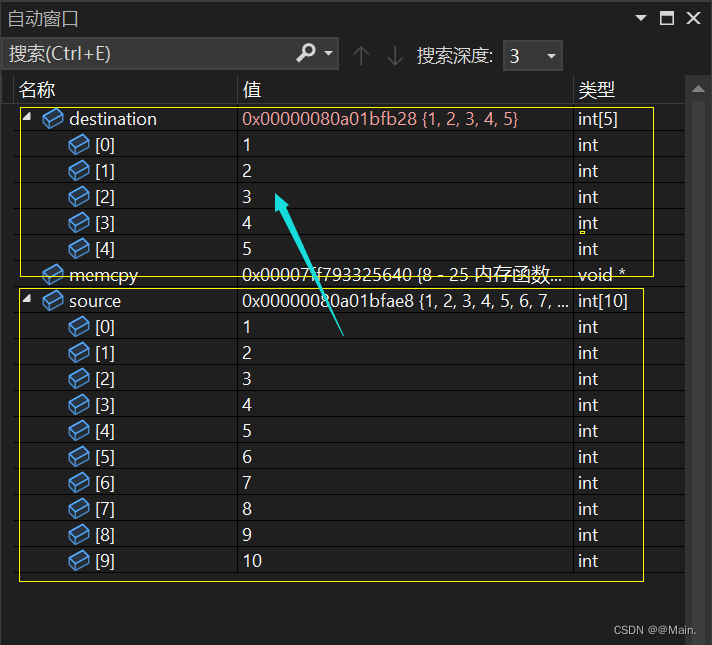712x645 pixels.
Task: Click cube icon of source [7]
Action: (x=79, y=508)
